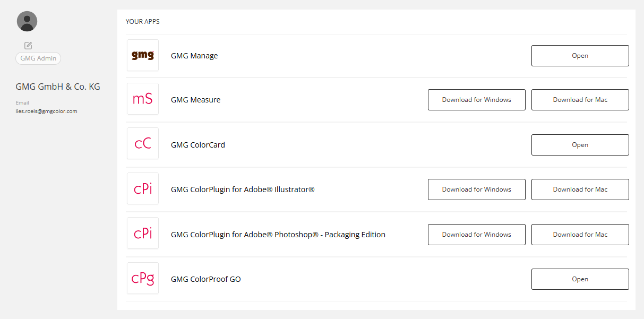Open the GMG Manage app
Image resolution: width=644 pixels, height=319 pixels.
coord(580,56)
